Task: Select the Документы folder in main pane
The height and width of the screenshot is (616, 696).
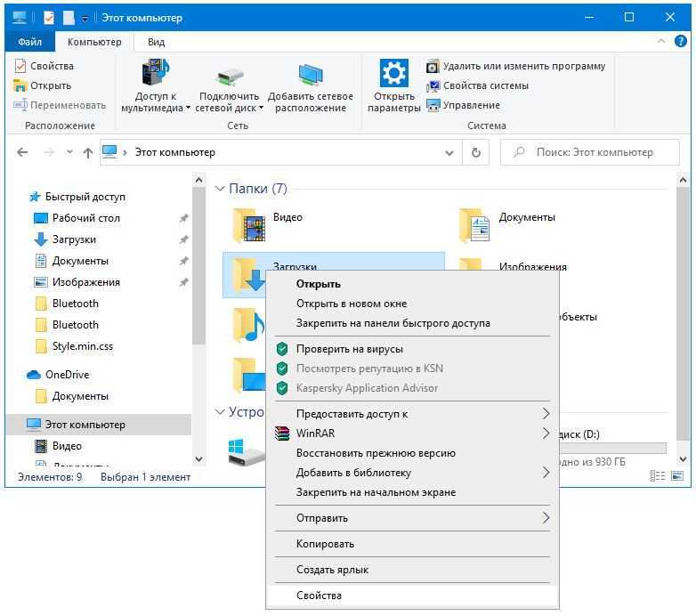Action: point(507,225)
